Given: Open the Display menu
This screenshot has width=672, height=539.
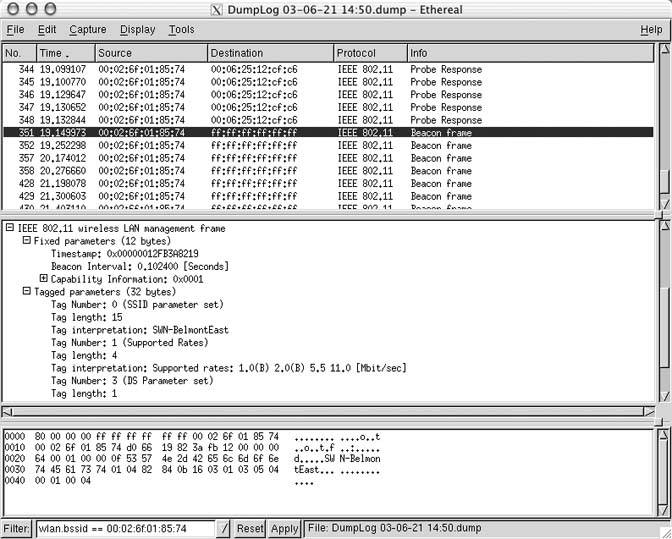Looking at the screenshot, I should (137, 30).
